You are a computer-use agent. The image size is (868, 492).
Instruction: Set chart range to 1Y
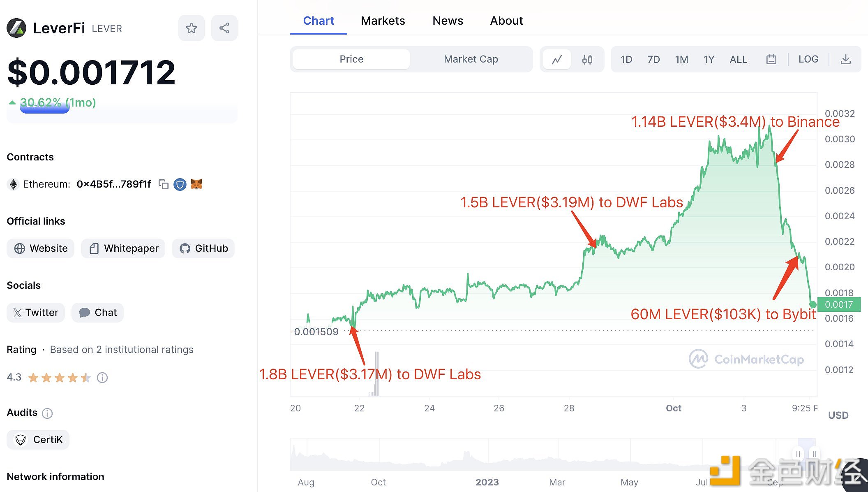click(709, 60)
